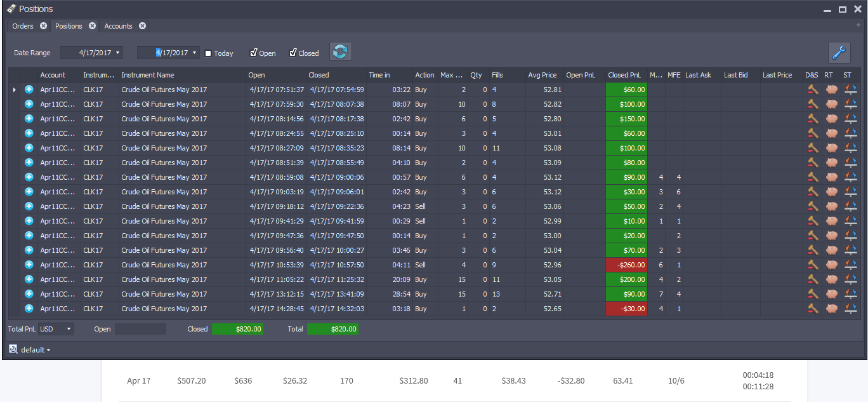Image resolution: width=868 pixels, height=402 pixels.
Task: Expand the first row with the blue plus icon
Action: (29, 90)
